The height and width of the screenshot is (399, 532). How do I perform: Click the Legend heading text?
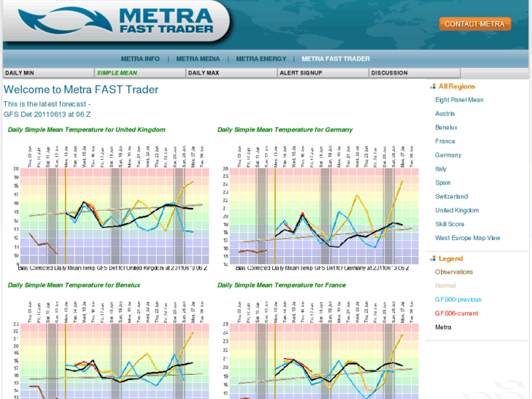pyautogui.click(x=451, y=258)
